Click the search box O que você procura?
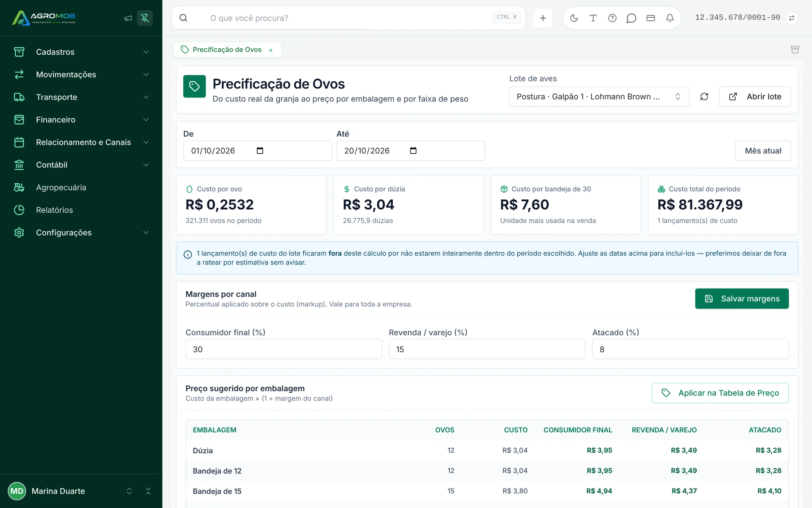Viewport: 812px width, 508px height. [348, 18]
